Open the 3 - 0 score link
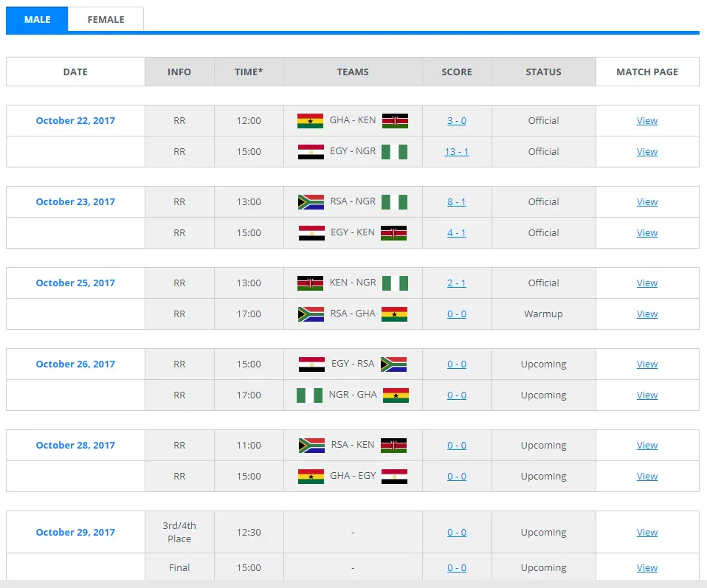Screen dimensions: 707x588 pyautogui.click(x=457, y=121)
